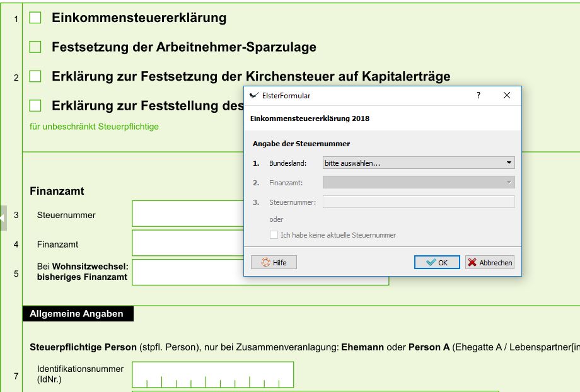580x392 pixels.
Task: Expand the dialog's Finanzamt dropdown
Action: (x=419, y=182)
